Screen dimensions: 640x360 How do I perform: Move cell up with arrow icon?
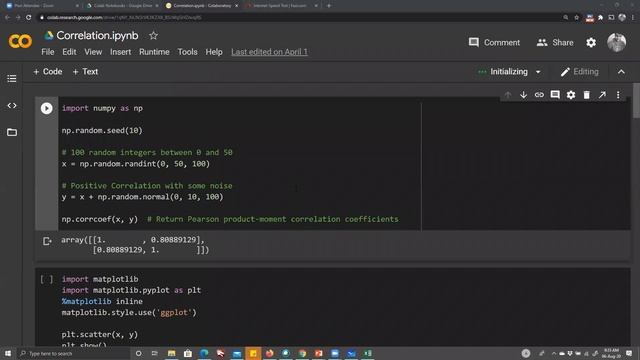tap(508, 95)
